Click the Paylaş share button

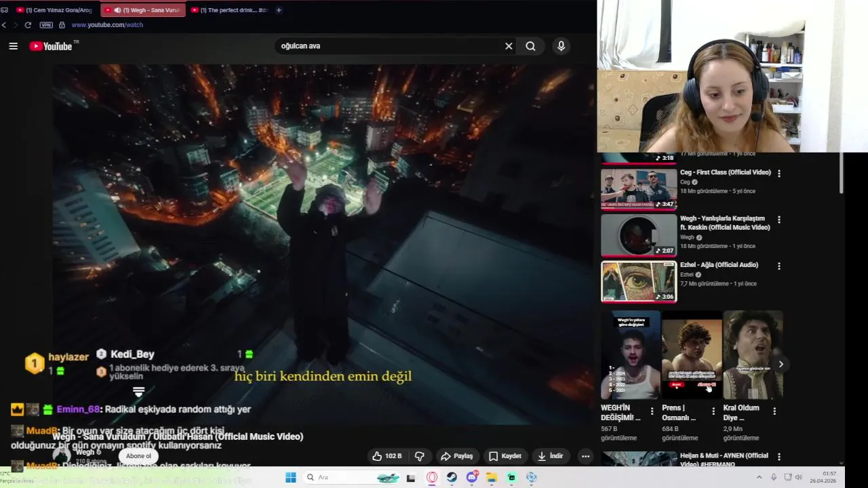pyautogui.click(x=457, y=456)
